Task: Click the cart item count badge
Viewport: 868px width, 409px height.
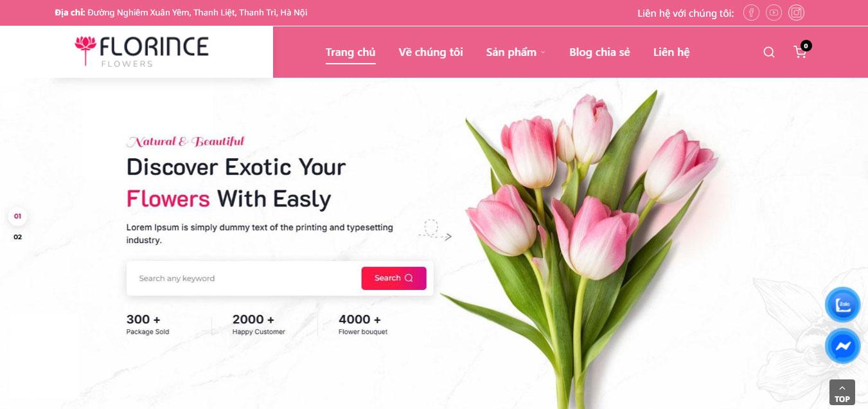Action: [x=806, y=46]
